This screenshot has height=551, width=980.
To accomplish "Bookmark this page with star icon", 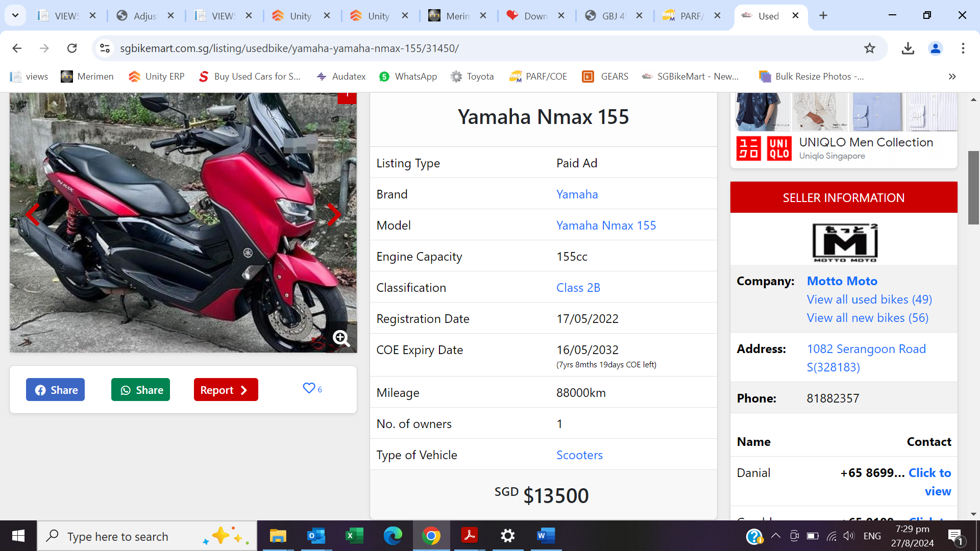I will click(870, 48).
